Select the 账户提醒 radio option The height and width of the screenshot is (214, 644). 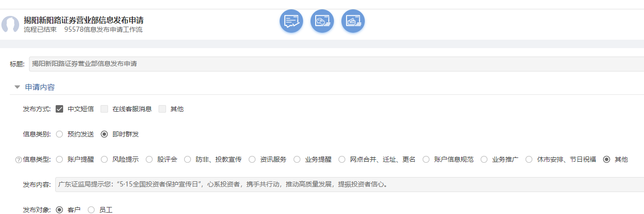pos(59,159)
